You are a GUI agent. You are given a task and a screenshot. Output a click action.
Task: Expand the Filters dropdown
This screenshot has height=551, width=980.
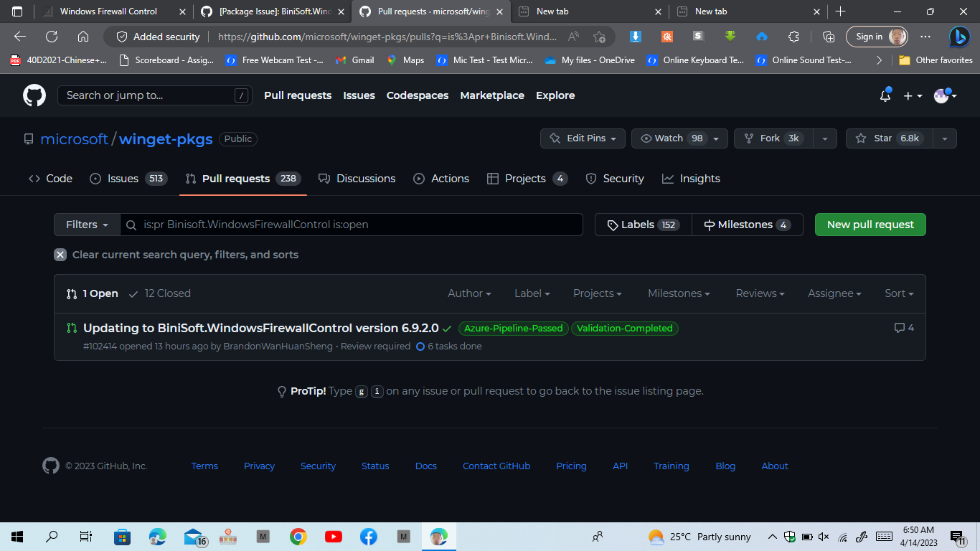[86, 225]
